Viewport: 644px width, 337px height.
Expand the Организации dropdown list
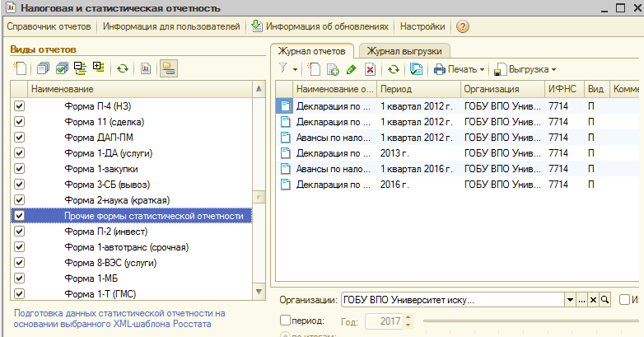[x=570, y=300]
